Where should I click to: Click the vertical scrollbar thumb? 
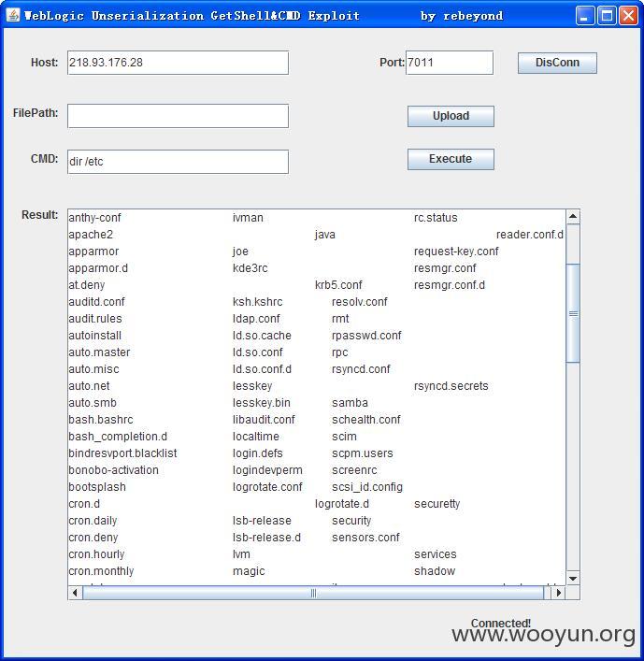(573, 313)
